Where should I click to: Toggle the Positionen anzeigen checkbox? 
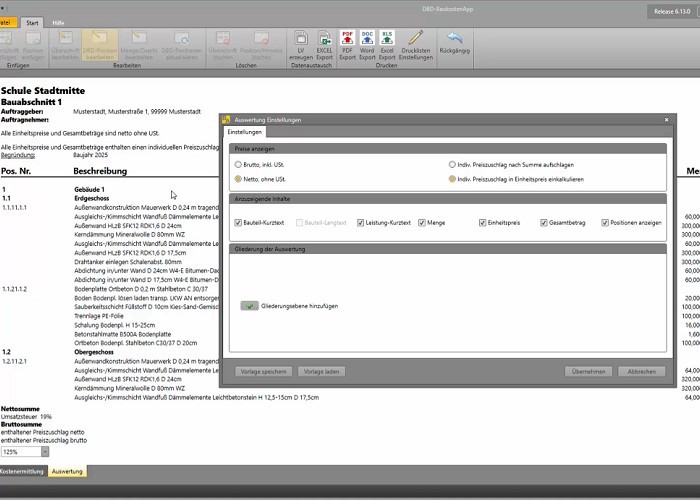[605, 222]
